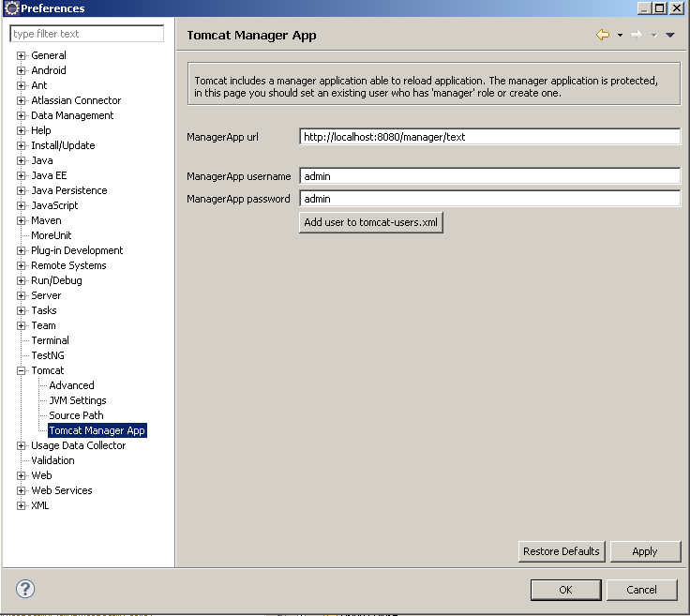The height and width of the screenshot is (616, 690).
Task: Expand the Data Management node
Action: pos(21,115)
